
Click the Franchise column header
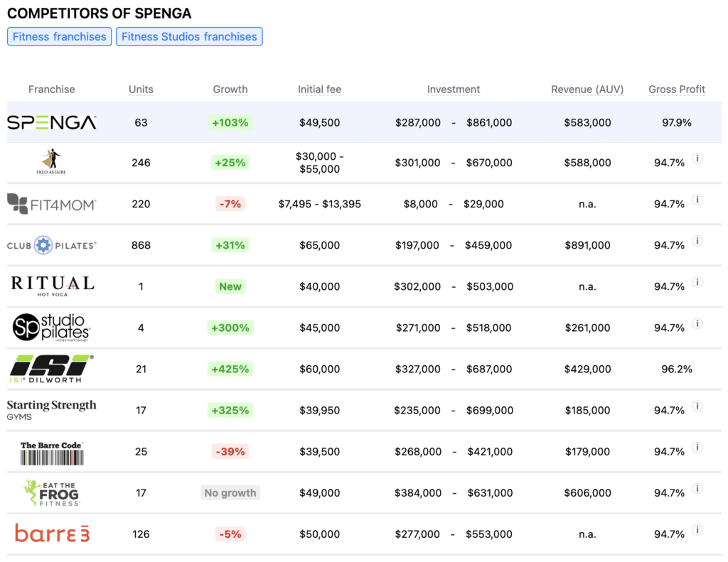(51, 89)
